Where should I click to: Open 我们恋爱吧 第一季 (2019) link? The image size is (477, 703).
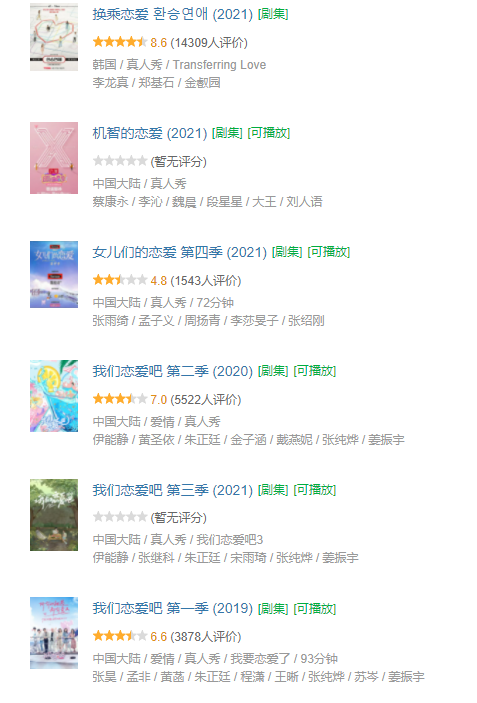tap(173, 608)
